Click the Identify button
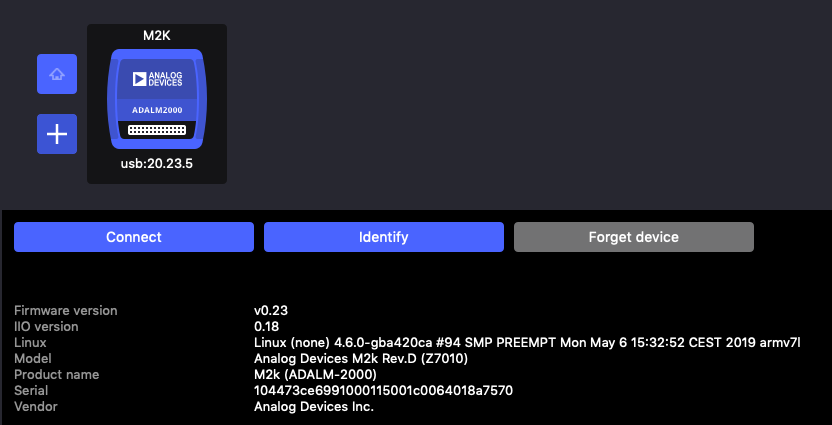 (x=384, y=237)
